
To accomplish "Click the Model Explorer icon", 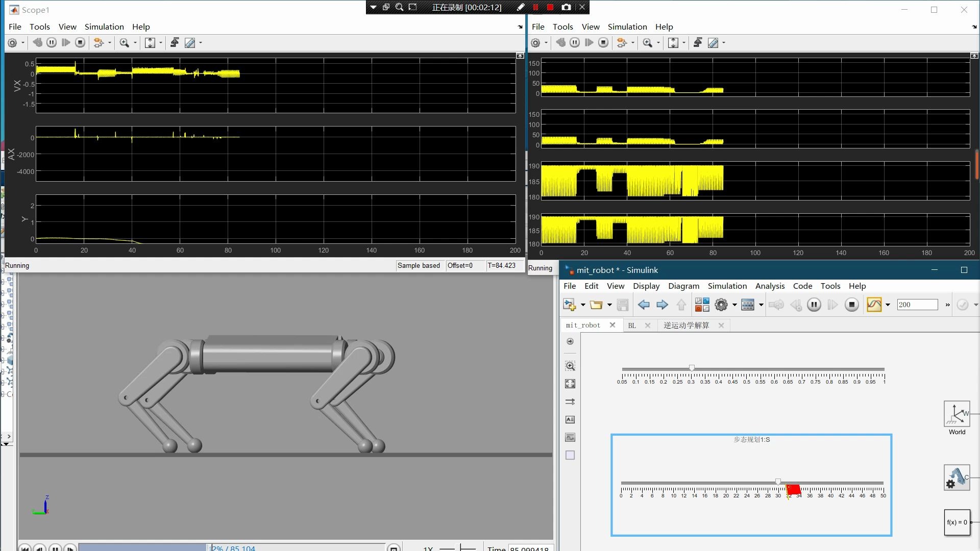I will (x=748, y=305).
